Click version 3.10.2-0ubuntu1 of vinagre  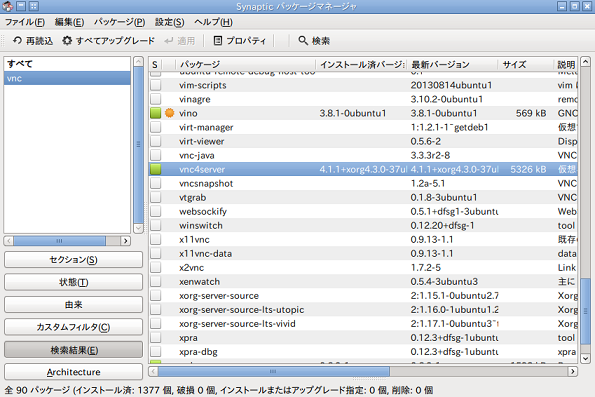pos(447,99)
